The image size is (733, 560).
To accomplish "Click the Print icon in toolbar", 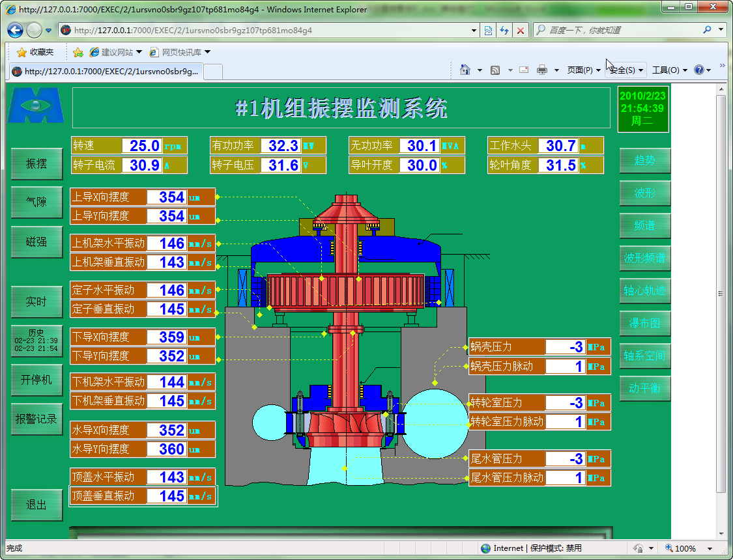I will pos(541,70).
